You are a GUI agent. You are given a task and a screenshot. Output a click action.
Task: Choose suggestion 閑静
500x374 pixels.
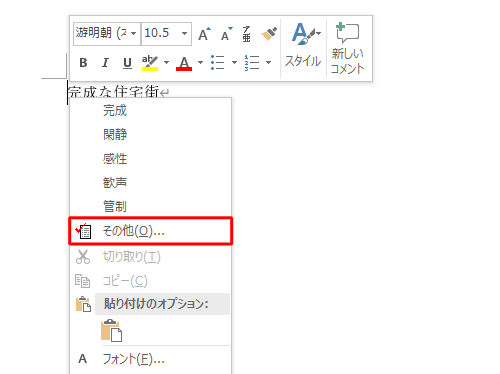coord(150,135)
